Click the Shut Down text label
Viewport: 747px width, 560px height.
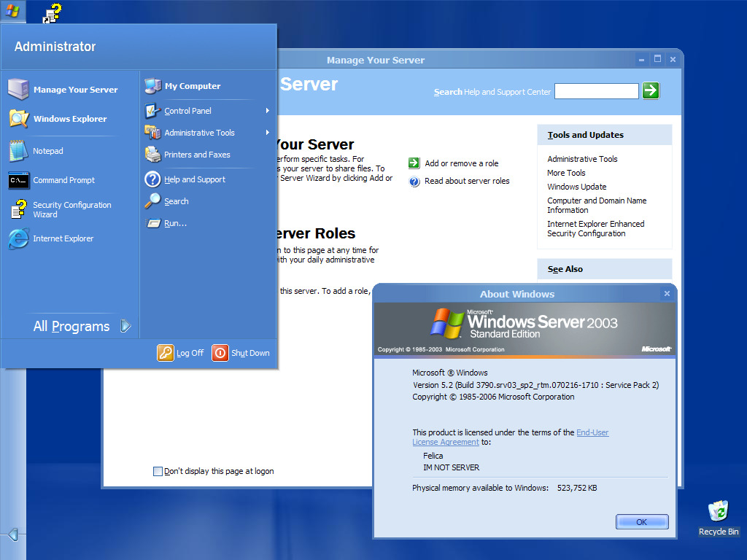pos(250,354)
